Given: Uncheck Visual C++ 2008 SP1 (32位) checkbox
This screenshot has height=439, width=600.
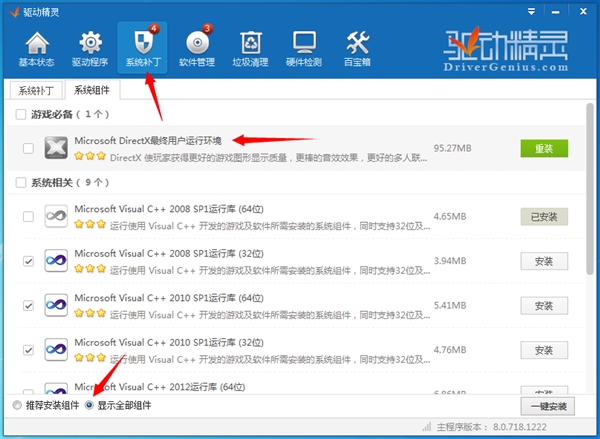Looking at the screenshot, I should (28, 261).
